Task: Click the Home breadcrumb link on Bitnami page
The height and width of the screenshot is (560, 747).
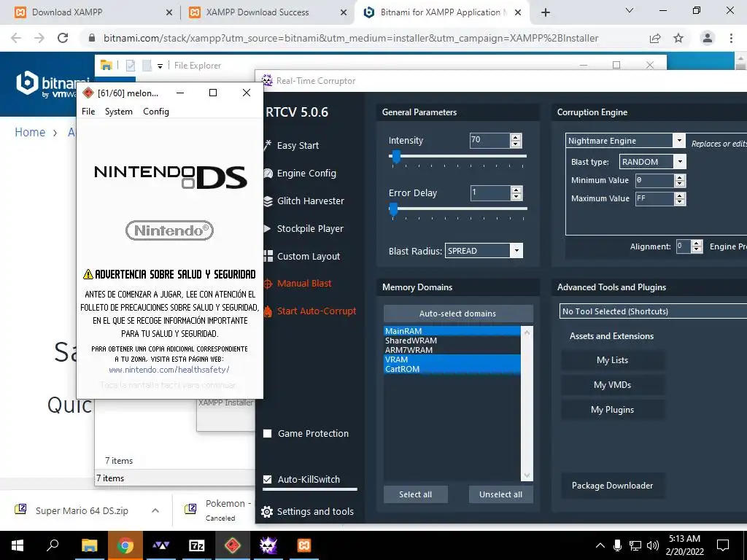Action: point(30,133)
